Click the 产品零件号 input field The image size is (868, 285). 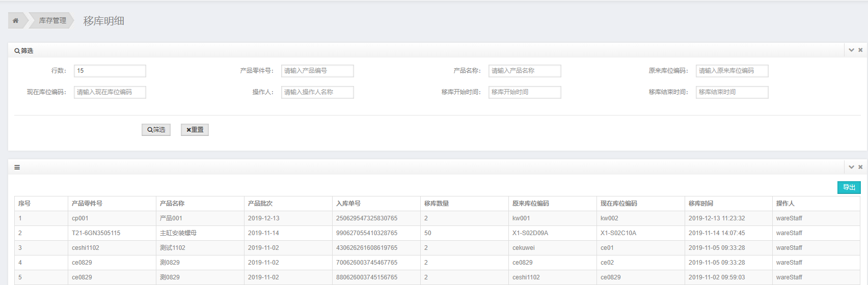point(317,71)
